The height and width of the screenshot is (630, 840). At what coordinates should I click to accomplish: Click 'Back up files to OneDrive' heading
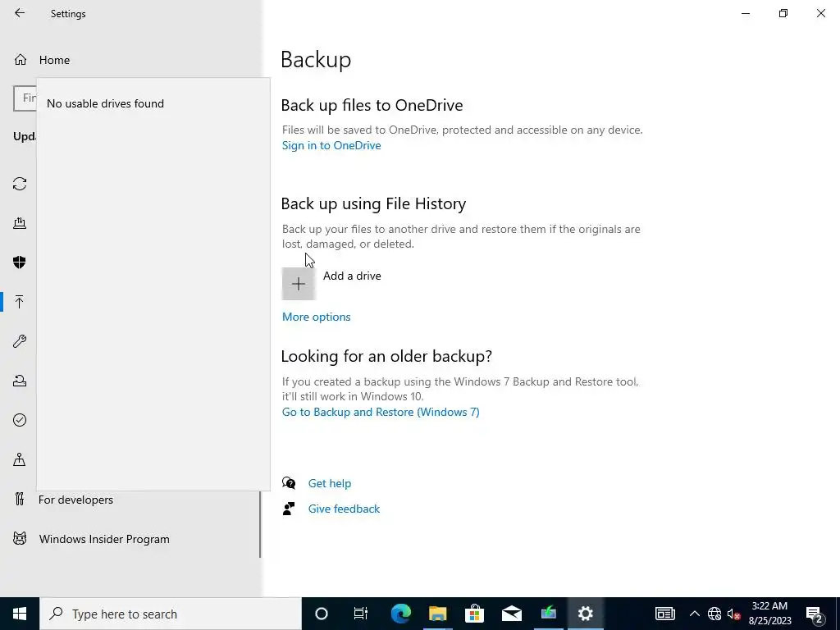372,106
